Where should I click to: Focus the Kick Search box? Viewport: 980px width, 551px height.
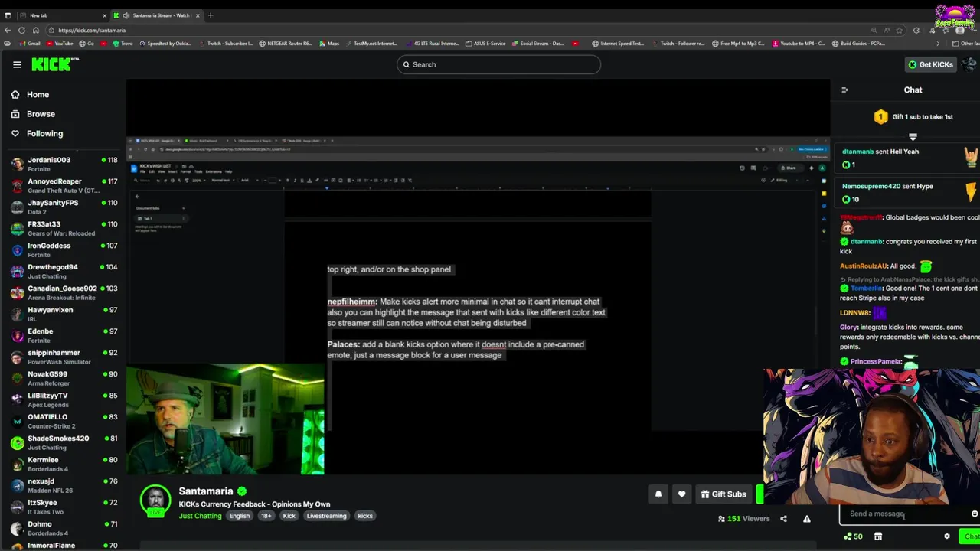tap(498, 64)
